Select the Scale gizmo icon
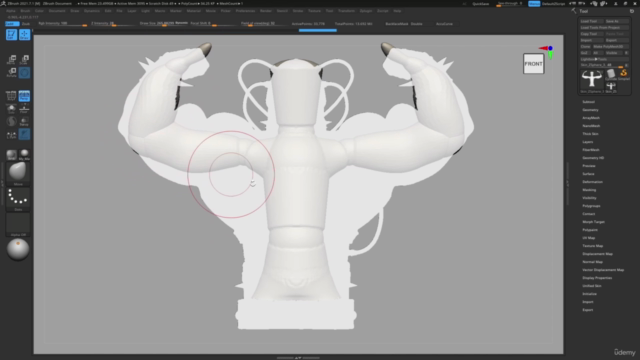 click(24, 60)
